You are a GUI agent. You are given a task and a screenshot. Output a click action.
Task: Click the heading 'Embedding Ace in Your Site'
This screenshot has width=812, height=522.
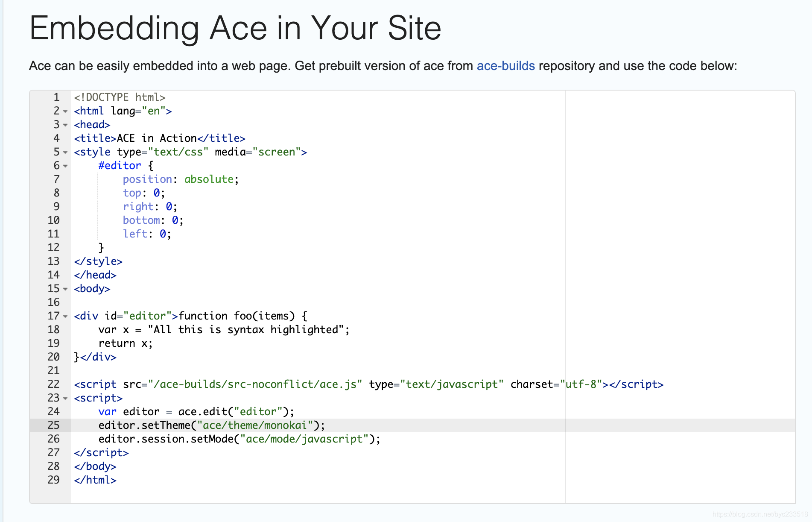tap(235, 28)
